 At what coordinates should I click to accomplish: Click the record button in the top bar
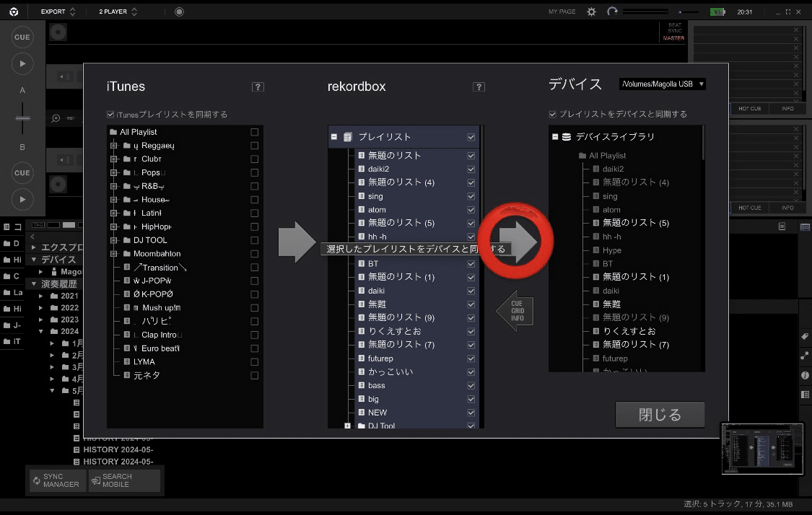point(179,12)
